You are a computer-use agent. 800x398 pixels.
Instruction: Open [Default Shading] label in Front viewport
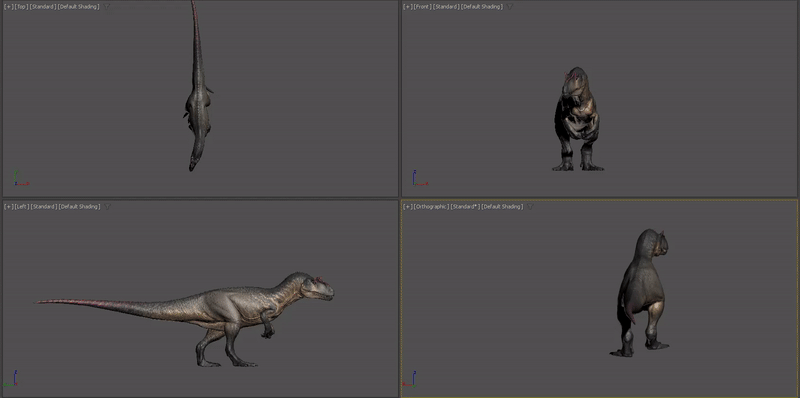click(x=482, y=7)
